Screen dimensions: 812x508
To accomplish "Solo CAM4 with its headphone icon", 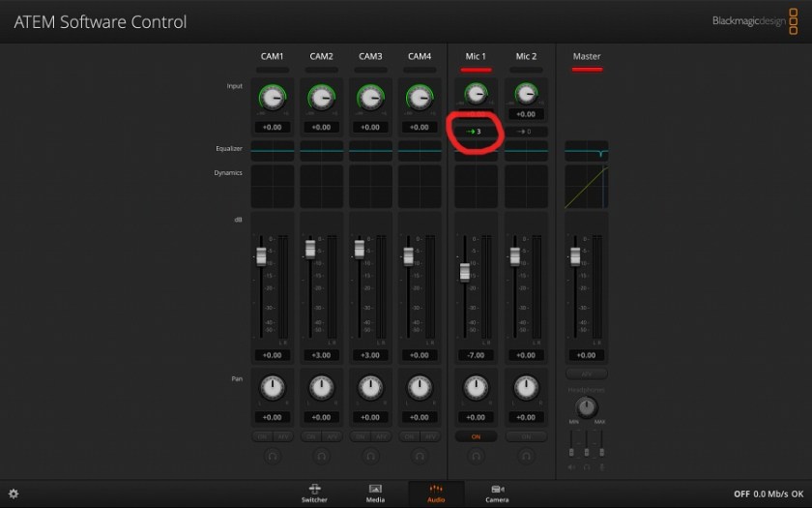I will coord(420,456).
